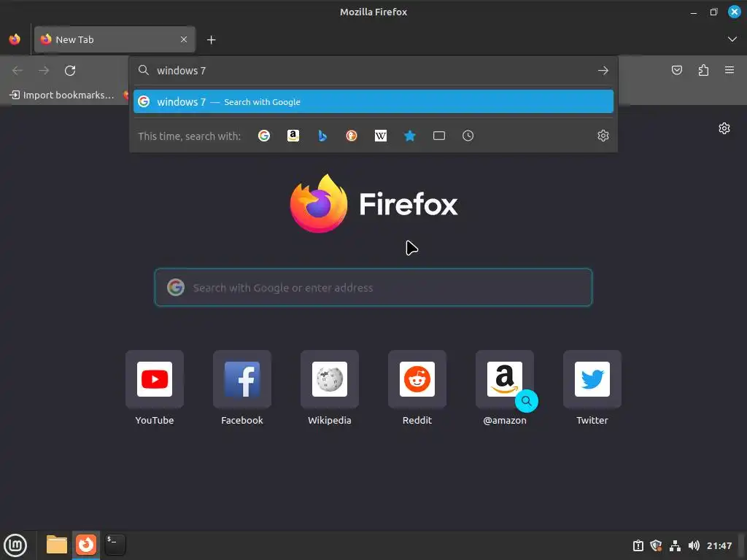Click Import bookmarks in bookmarks toolbar
The width and height of the screenshot is (747, 560).
tap(62, 95)
